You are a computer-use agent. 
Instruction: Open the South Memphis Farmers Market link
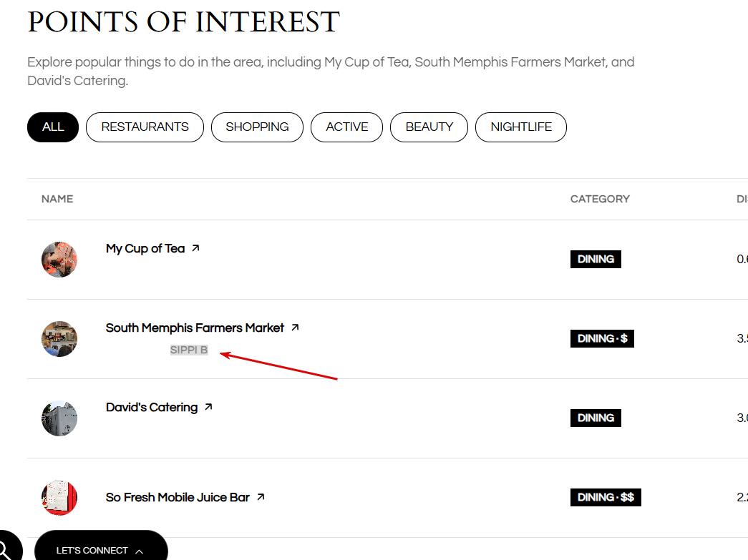coord(195,328)
